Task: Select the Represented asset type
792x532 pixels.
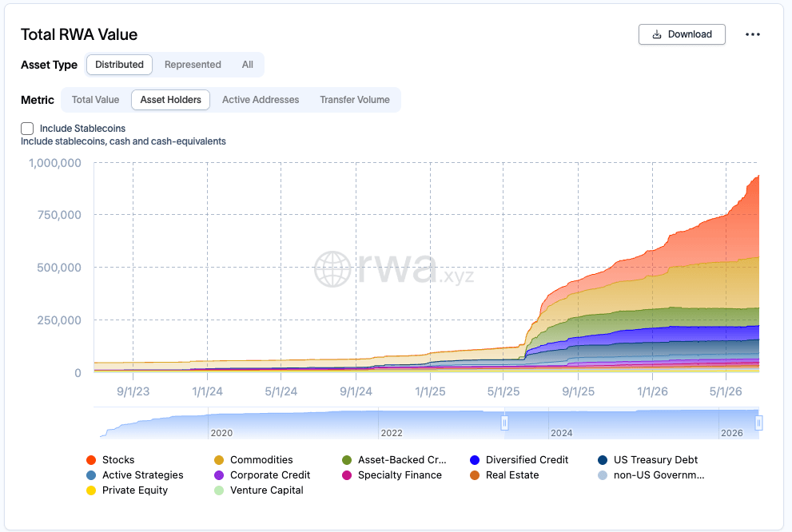Action: 193,65
